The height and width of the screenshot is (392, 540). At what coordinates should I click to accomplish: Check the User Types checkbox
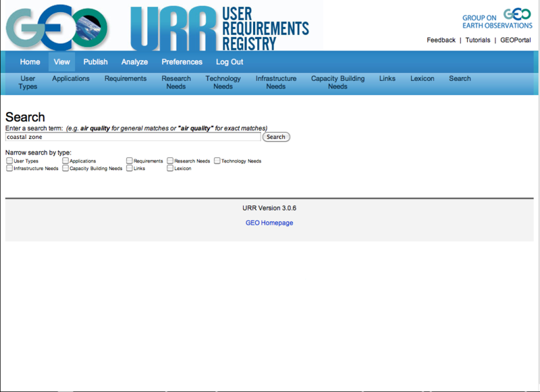click(9, 161)
